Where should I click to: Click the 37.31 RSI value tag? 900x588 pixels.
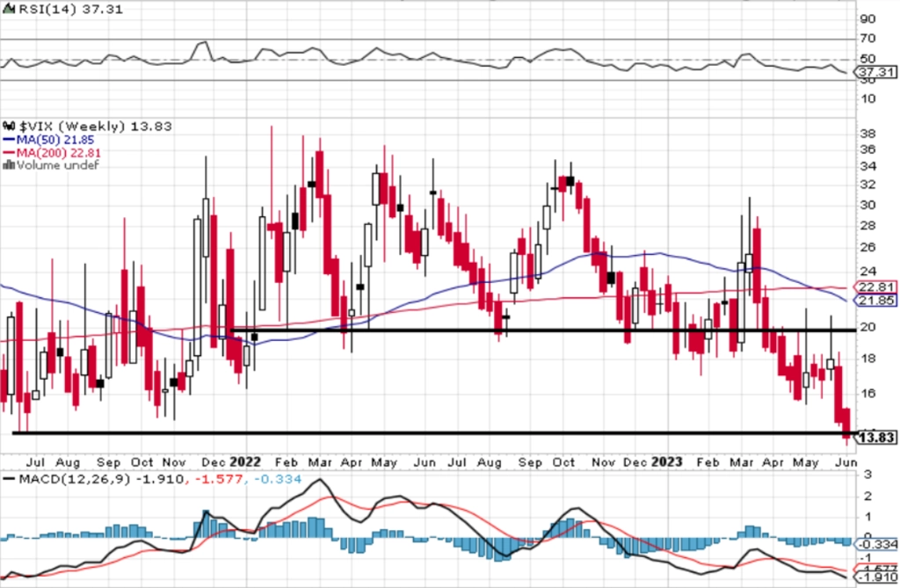pyautogui.click(x=876, y=72)
